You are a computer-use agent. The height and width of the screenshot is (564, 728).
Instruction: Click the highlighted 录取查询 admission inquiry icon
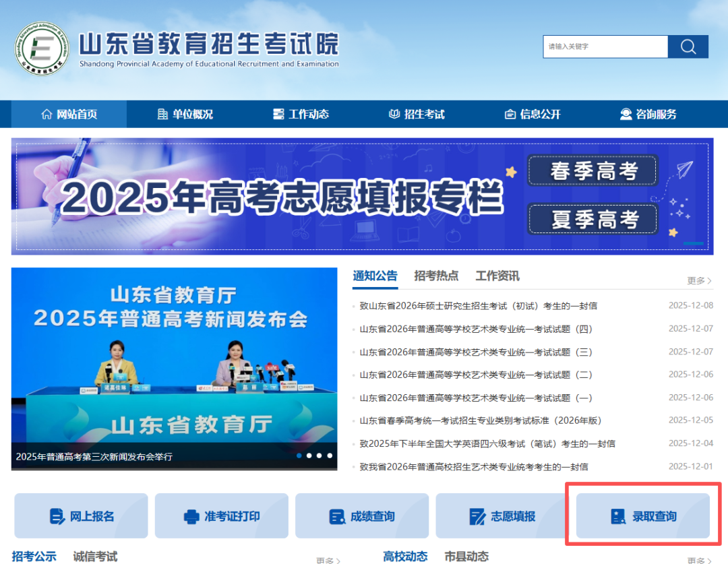[x=643, y=515]
